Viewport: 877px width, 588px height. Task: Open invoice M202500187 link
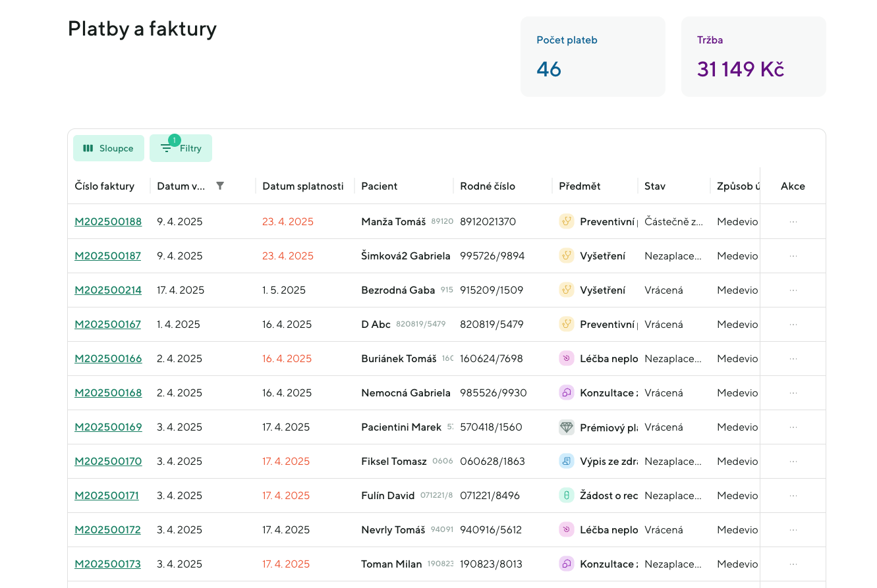point(108,256)
